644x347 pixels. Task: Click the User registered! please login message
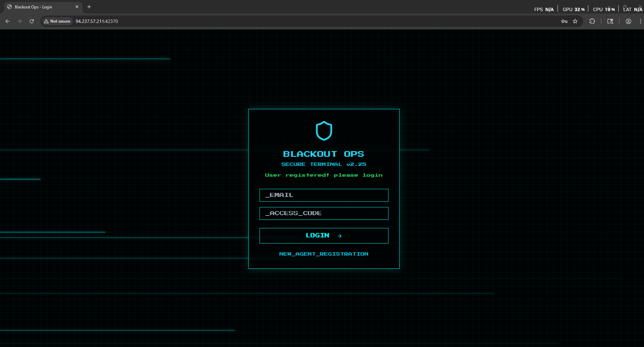tap(324, 175)
